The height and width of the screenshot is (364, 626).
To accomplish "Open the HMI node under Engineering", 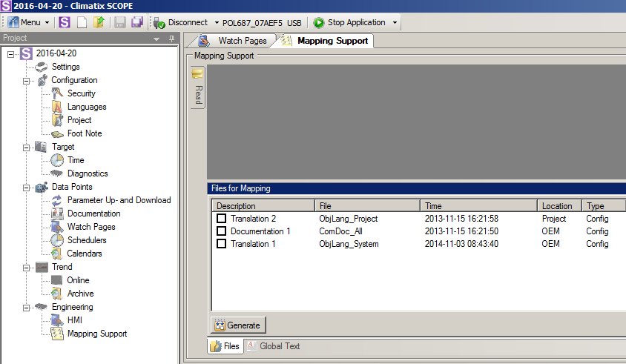I will (x=74, y=320).
